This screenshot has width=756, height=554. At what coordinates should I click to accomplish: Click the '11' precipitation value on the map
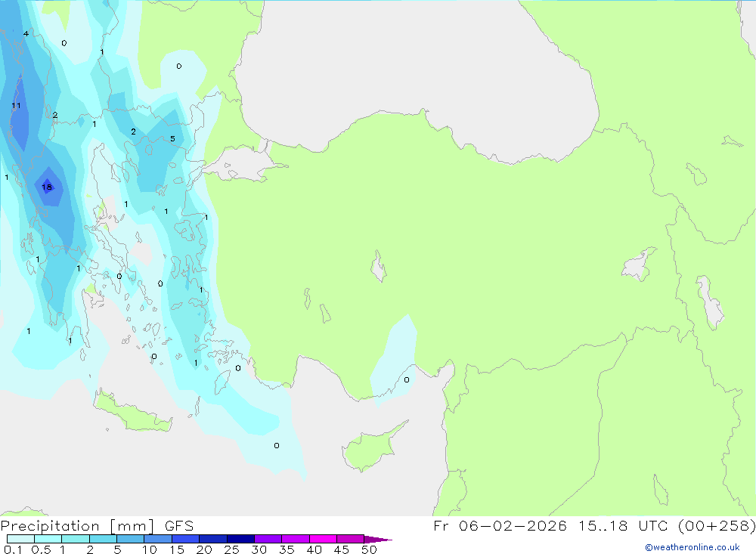[17, 105]
